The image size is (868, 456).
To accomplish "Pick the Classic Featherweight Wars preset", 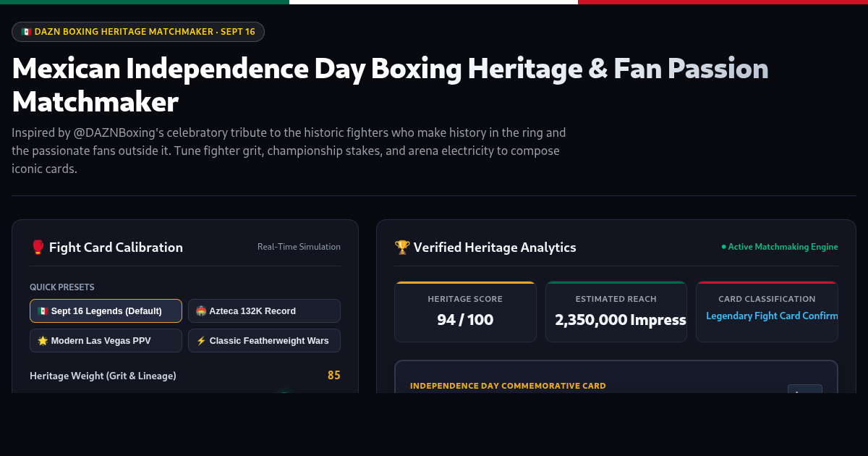I will [x=264, y=341].
